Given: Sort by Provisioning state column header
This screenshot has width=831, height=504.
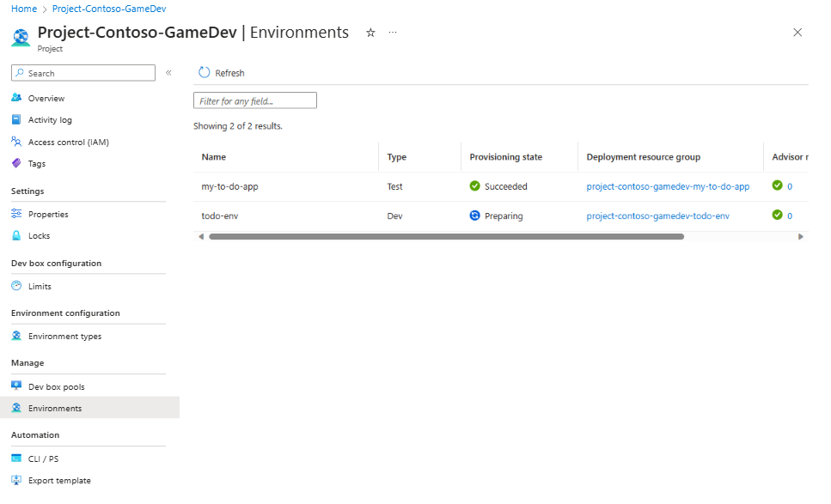Looking at the screenshot, I should (x=505, y=157).
